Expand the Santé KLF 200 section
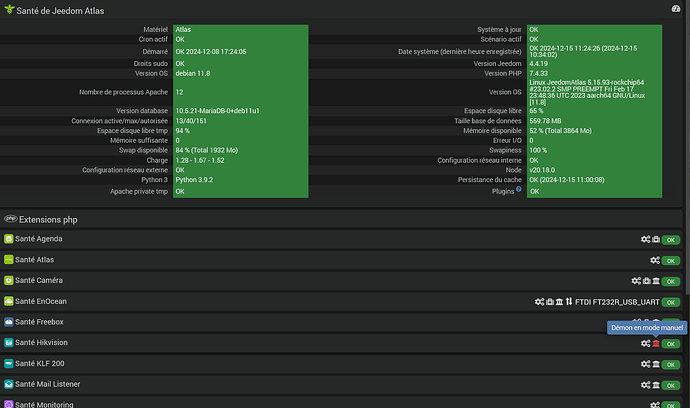 (x=40, y=364)
